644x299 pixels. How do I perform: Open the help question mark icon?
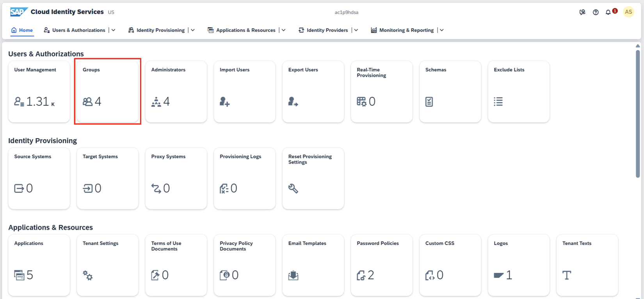point(596,12)
